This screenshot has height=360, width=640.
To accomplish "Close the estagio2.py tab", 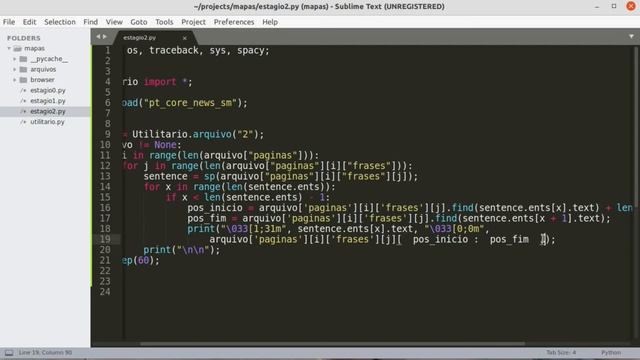I will pyautogui.click(x=184, y=38).
